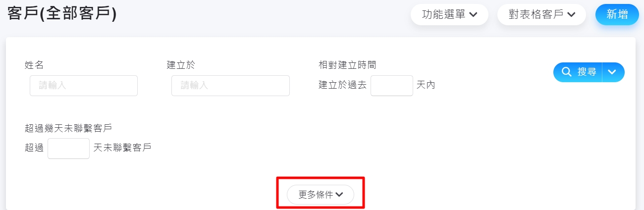This screenshot has height=210, width=644.
Task: Expand the 更多條件 filter section
Action: point(321,195)
